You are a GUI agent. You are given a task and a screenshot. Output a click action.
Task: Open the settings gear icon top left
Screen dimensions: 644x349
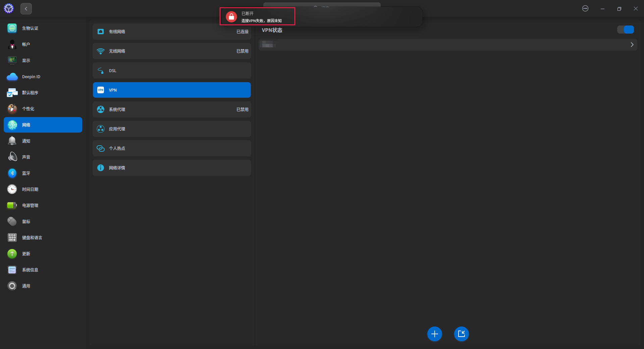click(9, 8)
